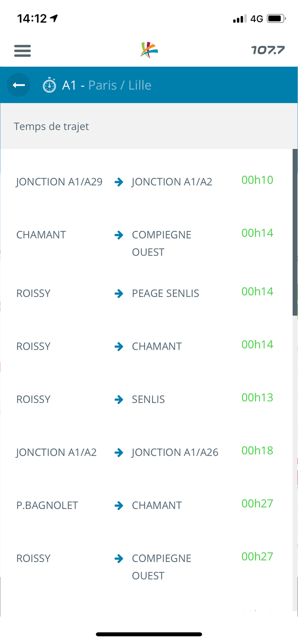Viewport: 298px width, 644px height.
Task: Tap the home indicator bar
Action: pos(149,634)
